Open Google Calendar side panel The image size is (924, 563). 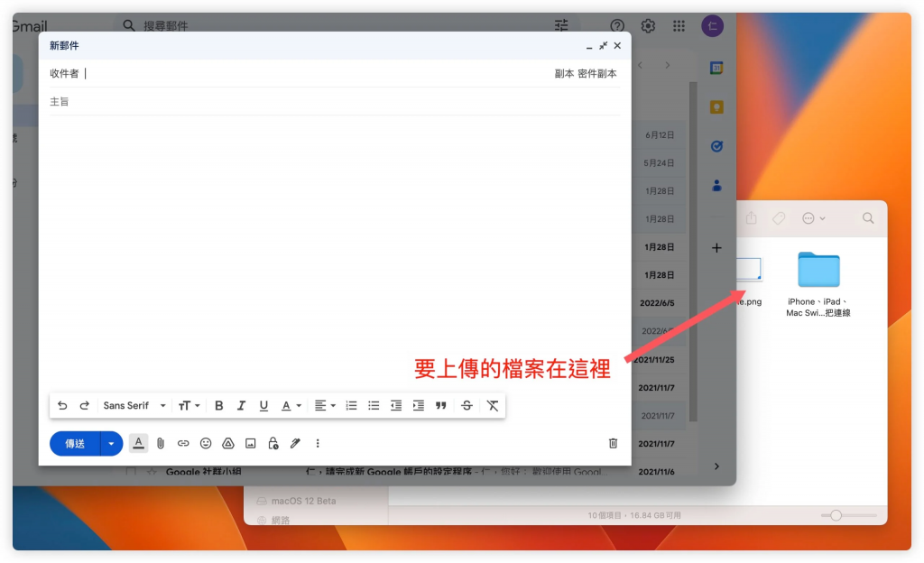click(x=716, y=68)
